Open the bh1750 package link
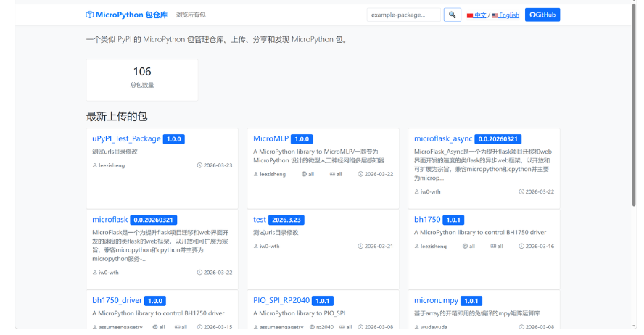 pyautogui.click(x=427, y=220)
